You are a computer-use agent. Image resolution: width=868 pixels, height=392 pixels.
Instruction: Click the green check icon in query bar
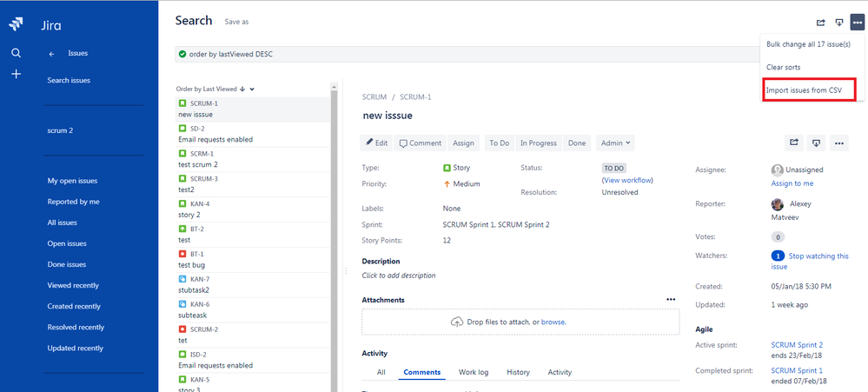tap(182, 54)
